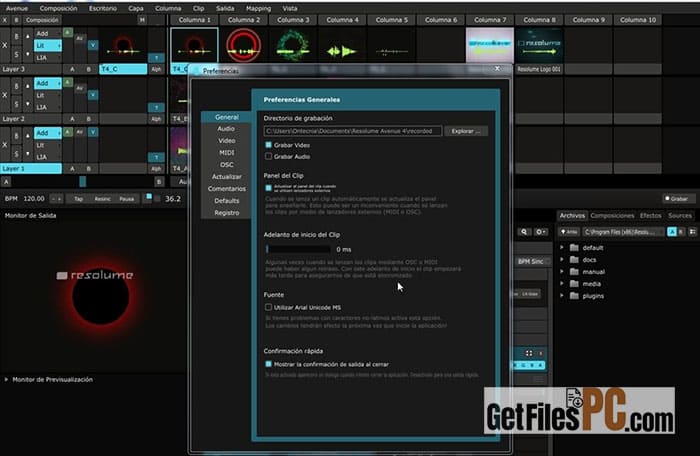Clear Layer 1 with its X button

click(5, 145)
